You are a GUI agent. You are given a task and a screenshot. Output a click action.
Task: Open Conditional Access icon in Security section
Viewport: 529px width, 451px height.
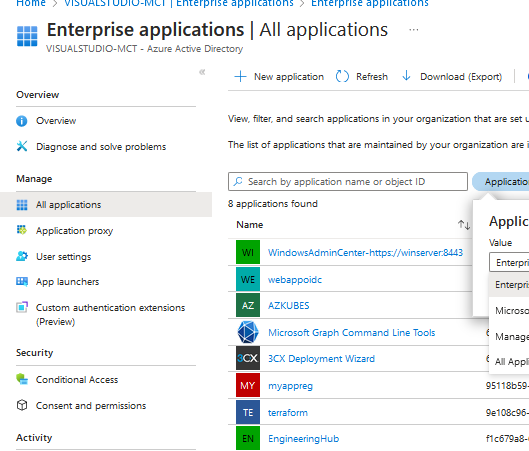tap(22, 379)
